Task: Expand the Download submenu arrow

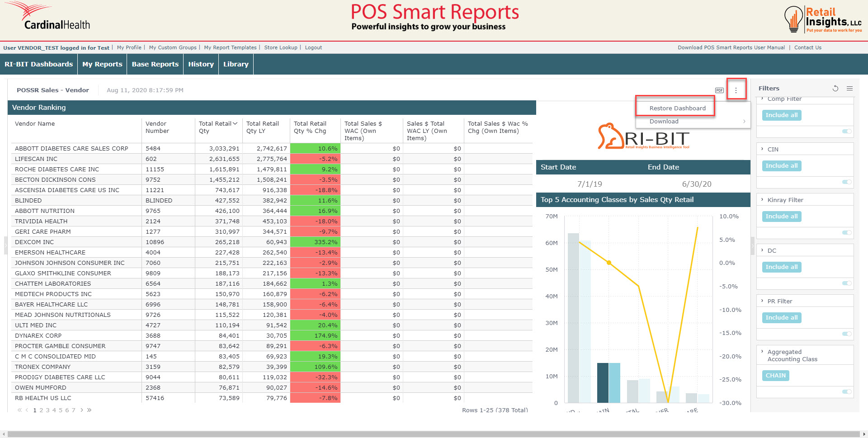Action: coord(744,121)
